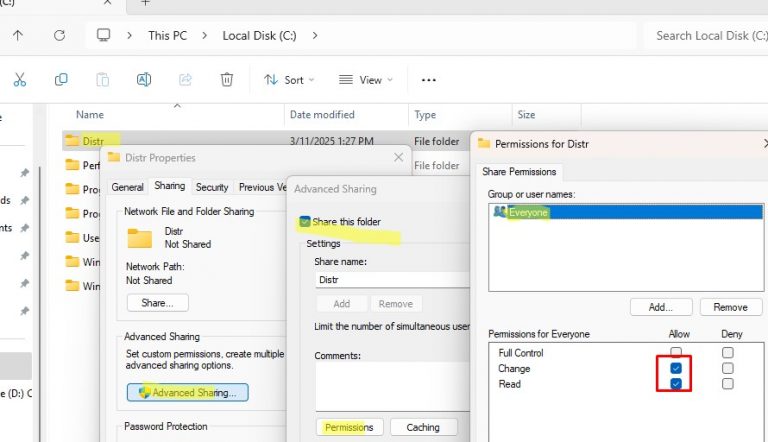Expand the View dropdown menu
The height and width of the screenshot is (442, 768).
click(x=365, y=79)
